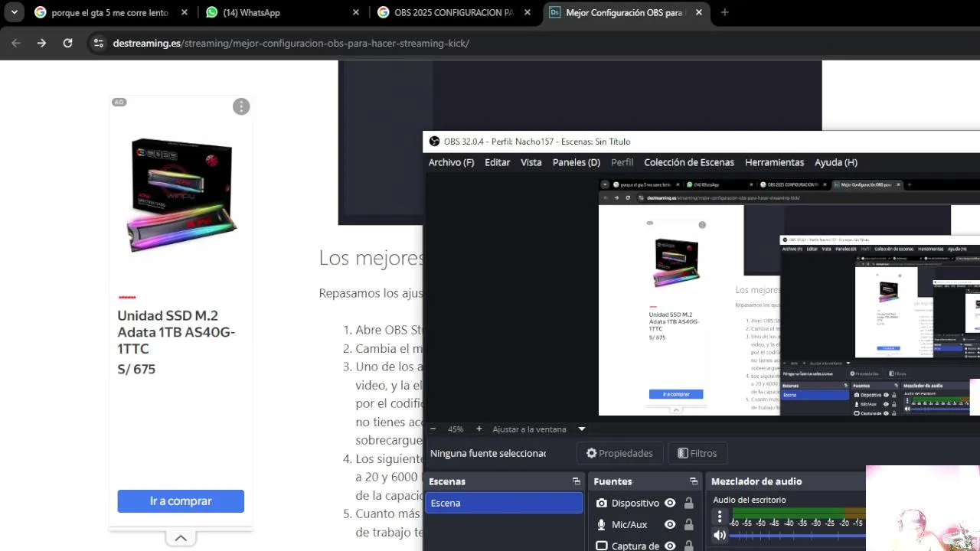Reload the destreaming.es page
The height and width of the screenshot is (551, 980).
tap(67, 43)
